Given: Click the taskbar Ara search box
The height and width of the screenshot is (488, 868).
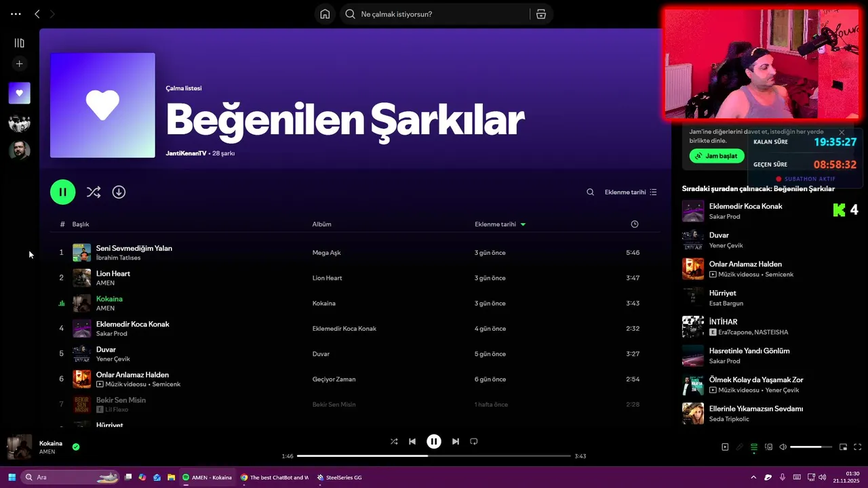Looking at the screenshot, I should tap(71, 477).
